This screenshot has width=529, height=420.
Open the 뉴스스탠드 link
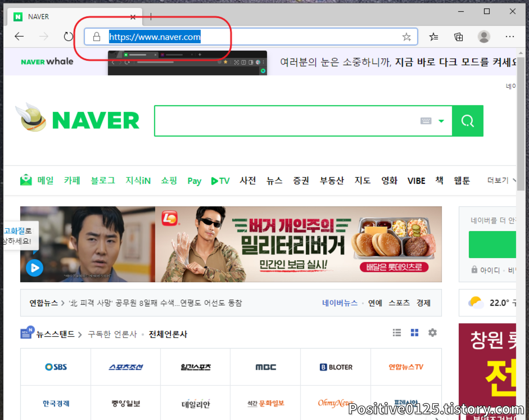pos(55,334)
